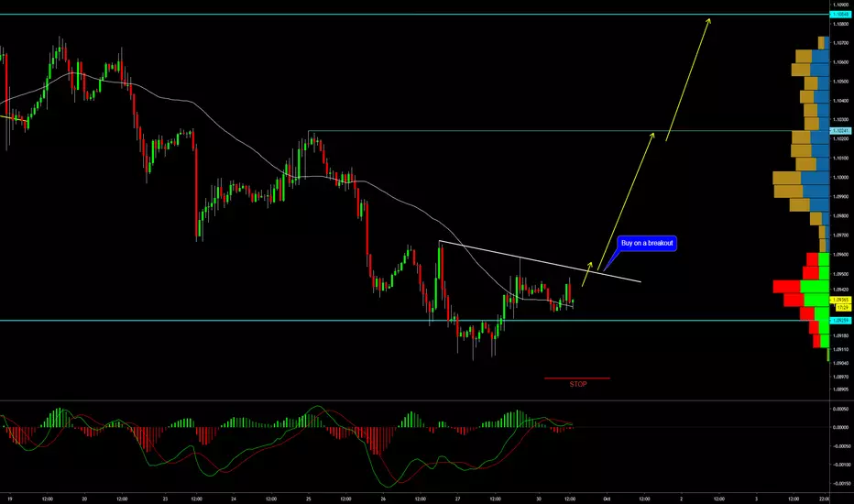Click the 1.09800 price axis label

click(840, 215)
